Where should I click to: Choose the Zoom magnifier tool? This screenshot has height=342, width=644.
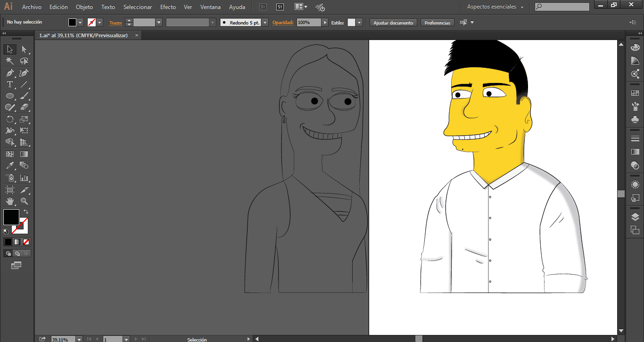[x=24, y=201]
